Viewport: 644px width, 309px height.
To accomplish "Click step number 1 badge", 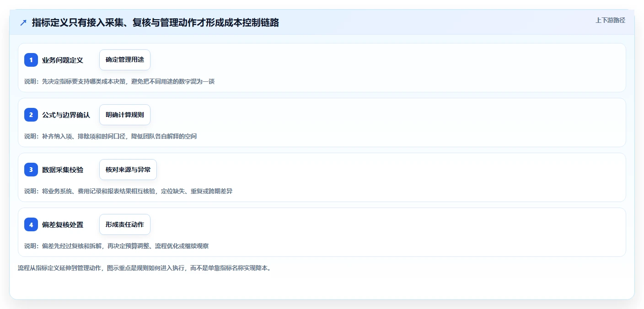I will (31, 60).
